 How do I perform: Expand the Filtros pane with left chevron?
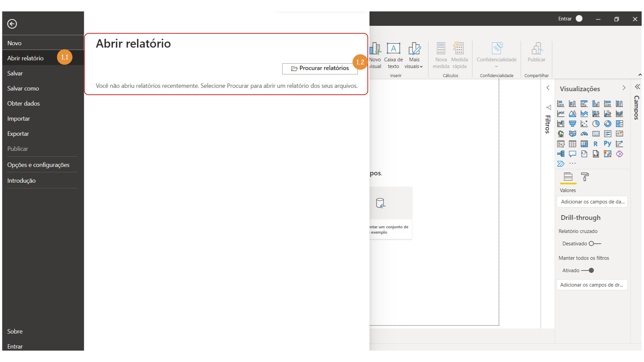point(548,88)
